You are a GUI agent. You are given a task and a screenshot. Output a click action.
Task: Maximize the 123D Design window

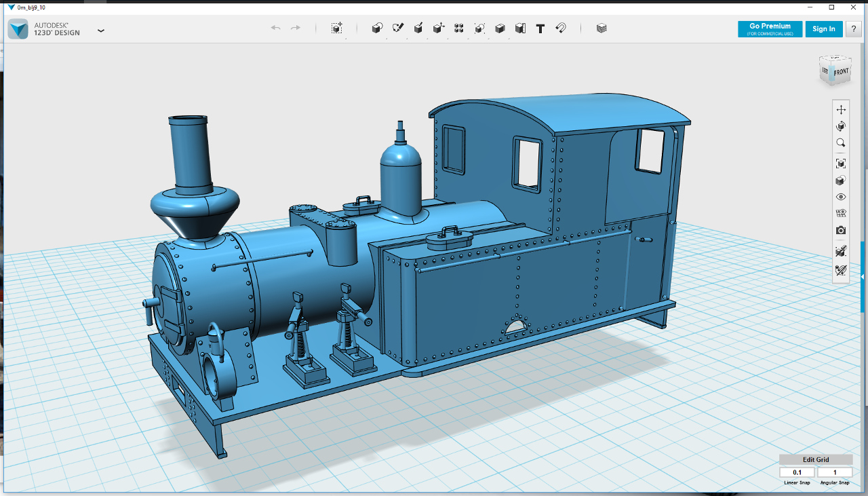coord(832,7)
